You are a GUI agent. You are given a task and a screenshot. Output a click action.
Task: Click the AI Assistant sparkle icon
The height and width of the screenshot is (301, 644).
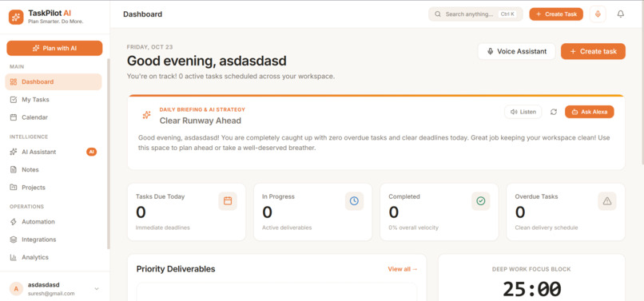tap(13, 152)
